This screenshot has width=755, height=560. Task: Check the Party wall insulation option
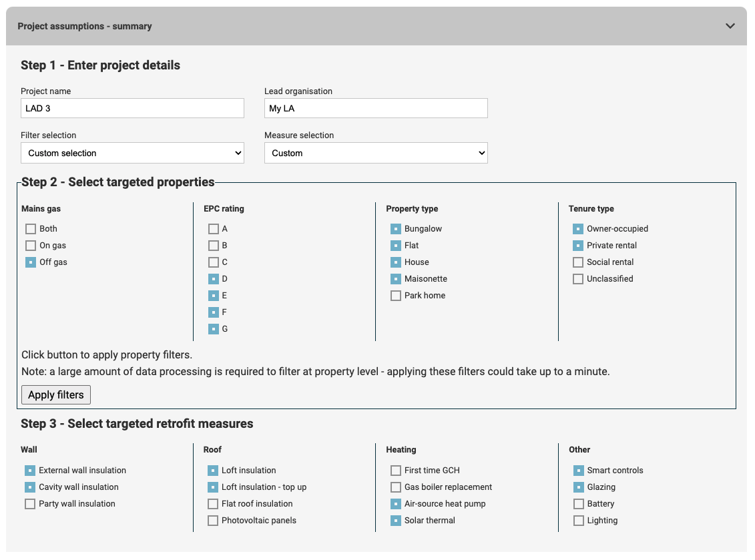click(30, 504)
